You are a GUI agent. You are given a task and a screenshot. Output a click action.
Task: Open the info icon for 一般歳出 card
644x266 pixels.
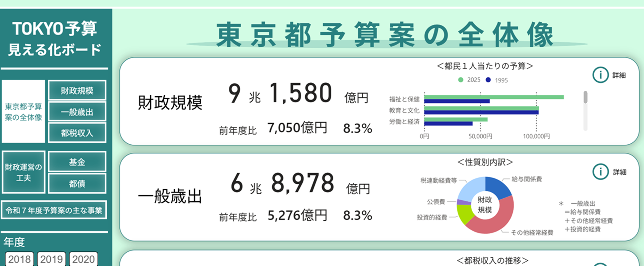[600, 172]
